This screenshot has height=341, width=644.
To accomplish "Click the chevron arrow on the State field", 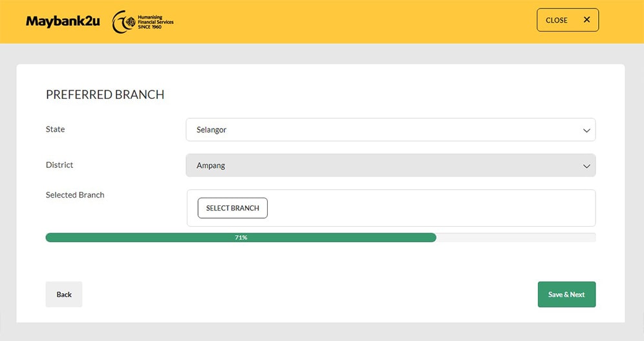I will coord(586,130).
